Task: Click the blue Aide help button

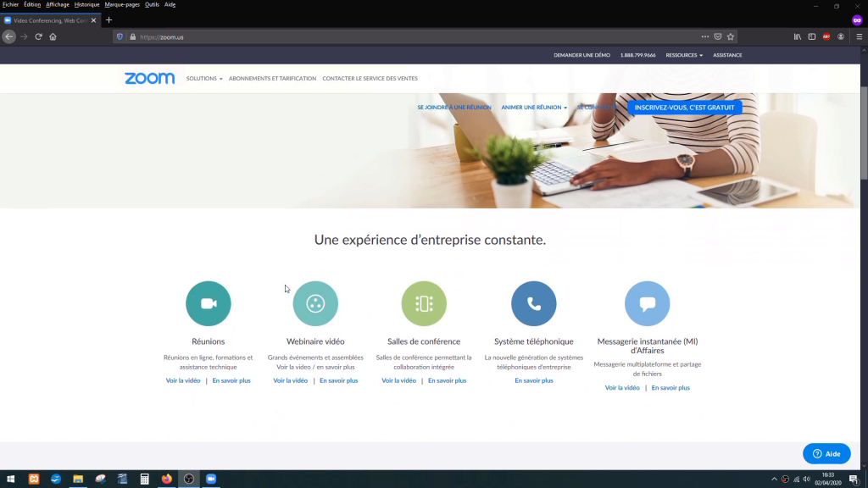Action: 826,454
